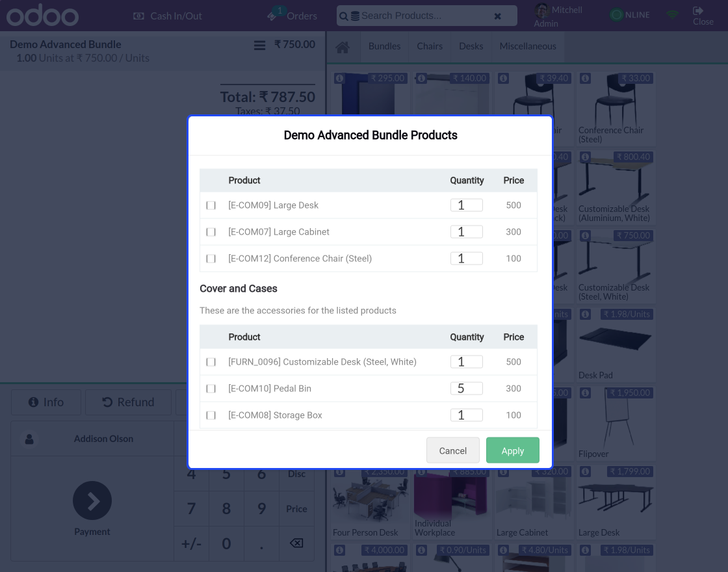Open info for Desk Pad
This screenshot has width=728, height=572.
(x=586, y=315)
